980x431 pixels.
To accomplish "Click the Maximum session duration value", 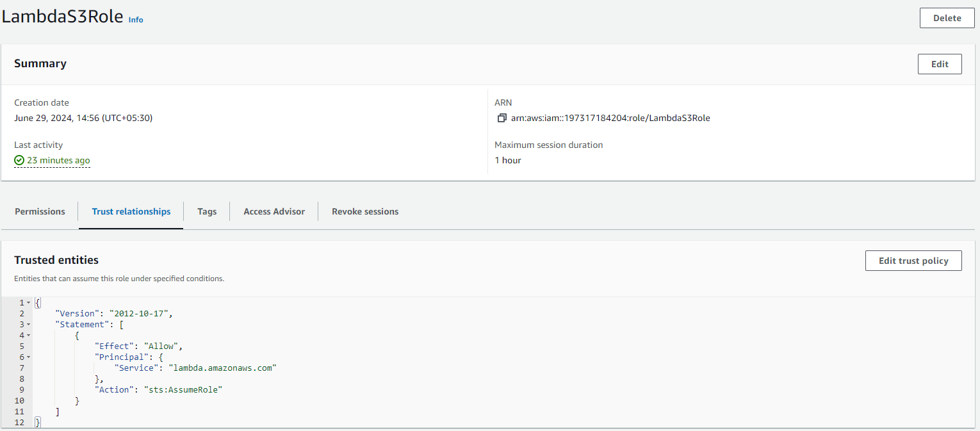I will click(508, 160).
